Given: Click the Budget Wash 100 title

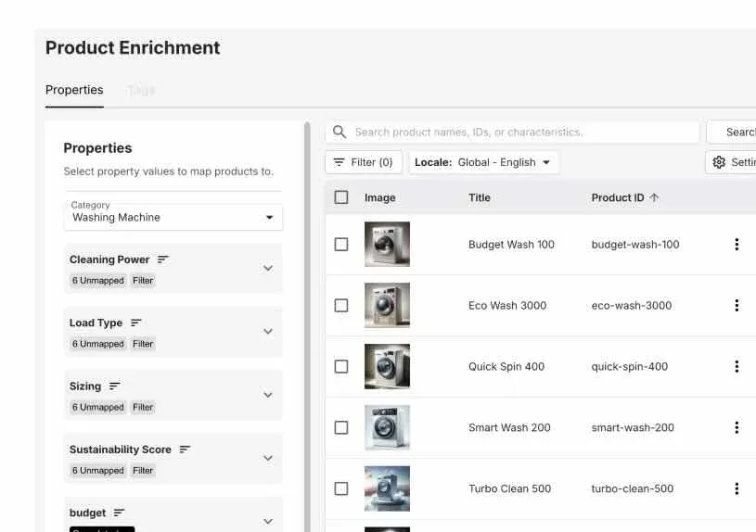Looking at the screenshot, I should point(511,245).
